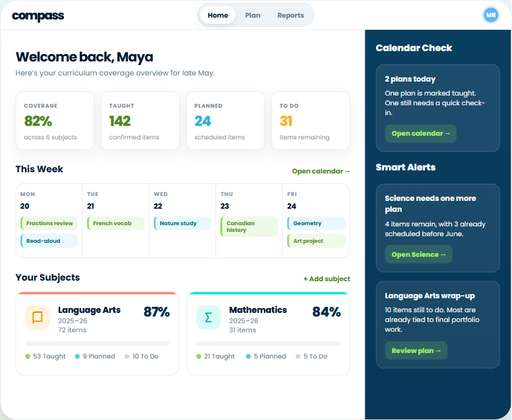Open the Nature study event
This screenshot has height=420, width=512.
[183, 223]
